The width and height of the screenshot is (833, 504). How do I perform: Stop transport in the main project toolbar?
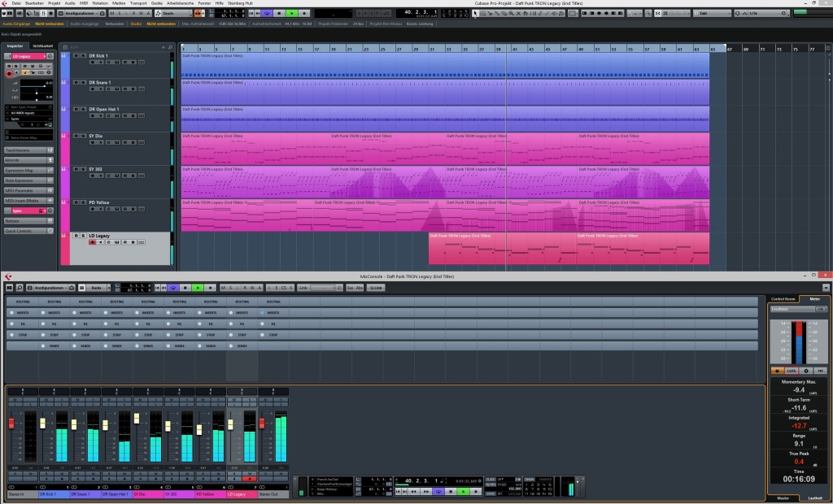279,13
